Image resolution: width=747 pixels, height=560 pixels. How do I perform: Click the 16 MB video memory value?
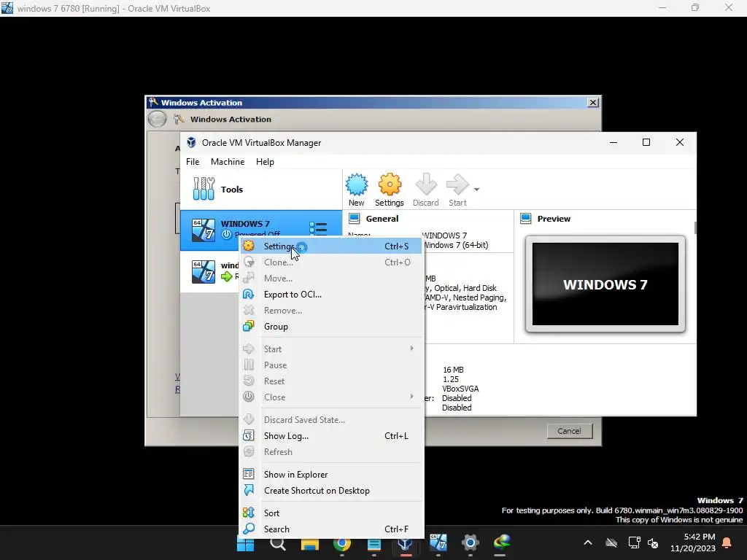[x=453, y=370]
